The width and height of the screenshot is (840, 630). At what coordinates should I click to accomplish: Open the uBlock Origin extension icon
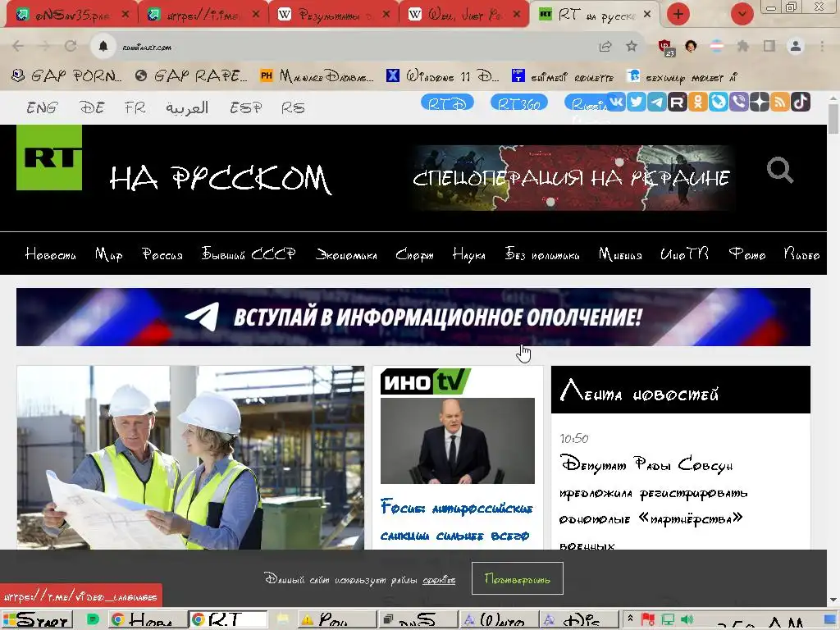pos(666,47)
